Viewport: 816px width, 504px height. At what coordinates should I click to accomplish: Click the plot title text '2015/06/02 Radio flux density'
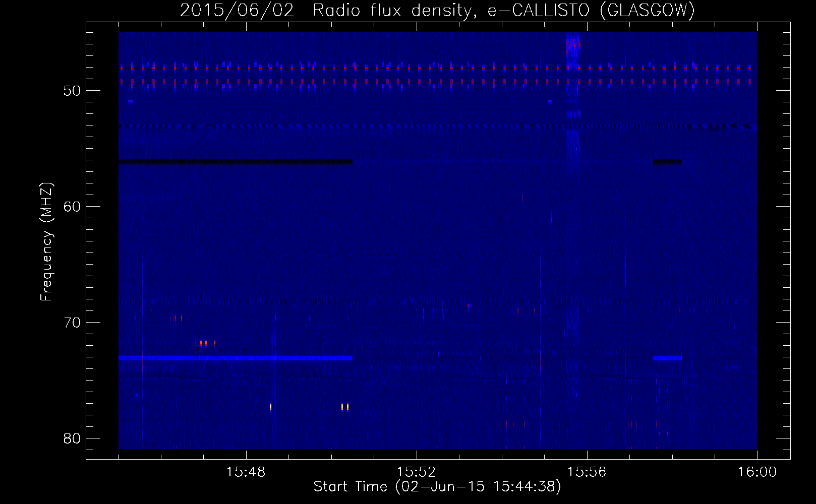tap(329, 10)
